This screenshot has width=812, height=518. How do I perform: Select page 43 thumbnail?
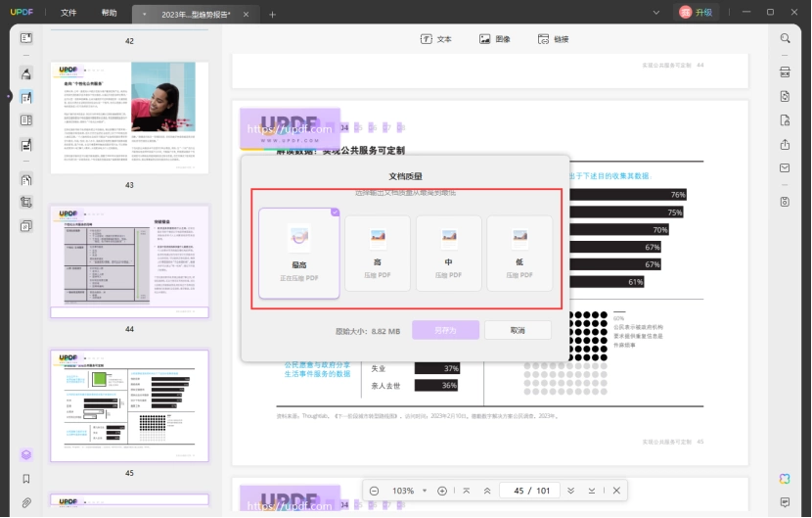[129, 118]
